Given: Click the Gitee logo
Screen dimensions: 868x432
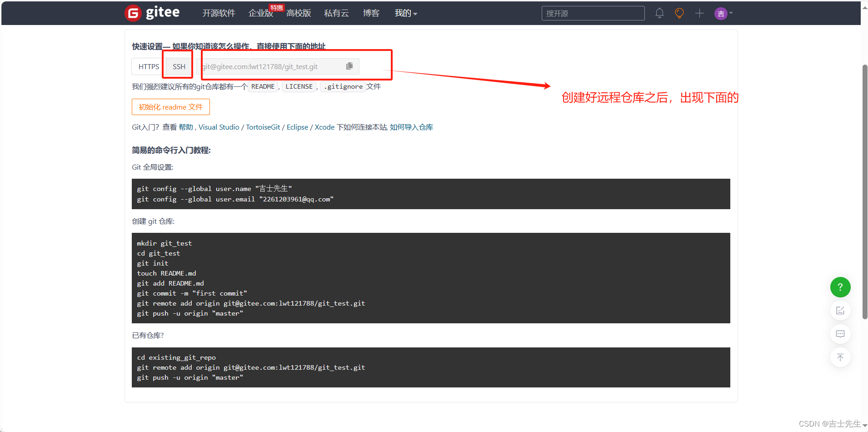Looking at the screenshot, I should click(x=152, y=13).
